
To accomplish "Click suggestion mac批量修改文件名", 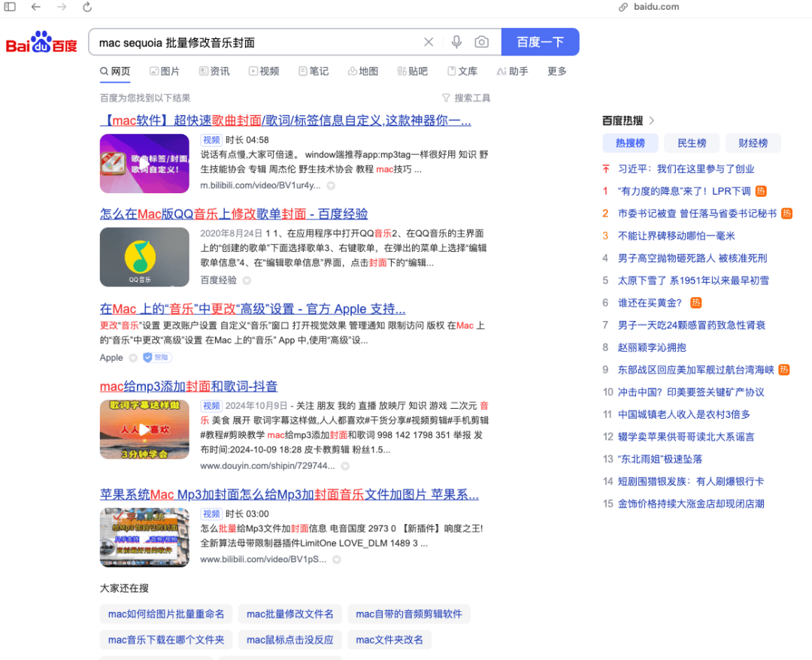I will (290, 614).
